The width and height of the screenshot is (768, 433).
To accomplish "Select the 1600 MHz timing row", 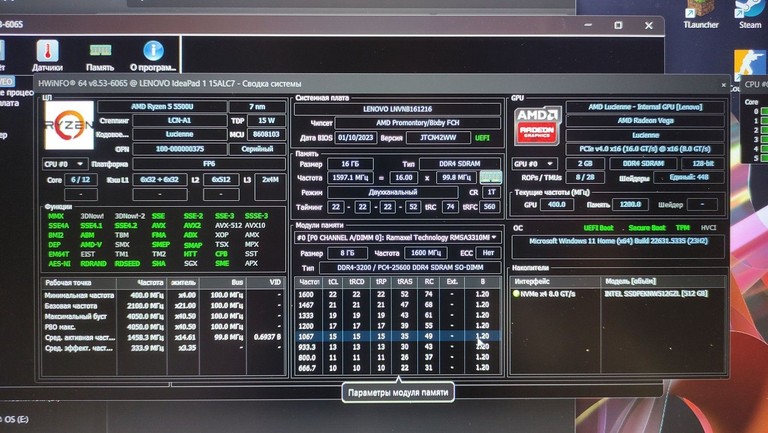I will 398,294.
